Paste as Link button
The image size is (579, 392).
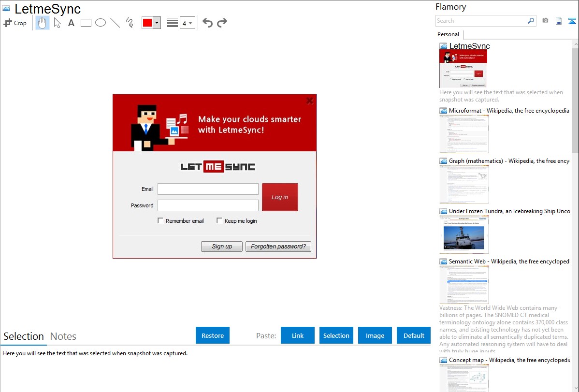pos(298,335)
